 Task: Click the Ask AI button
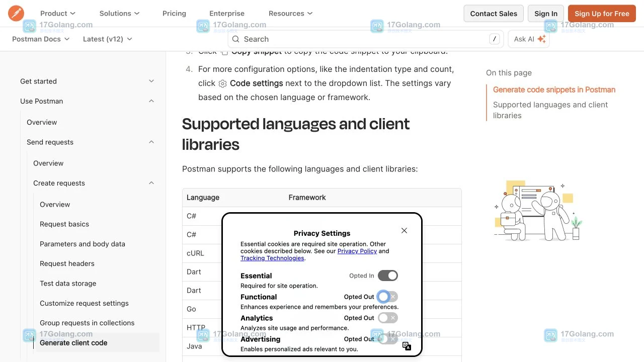tap(529, 39)
